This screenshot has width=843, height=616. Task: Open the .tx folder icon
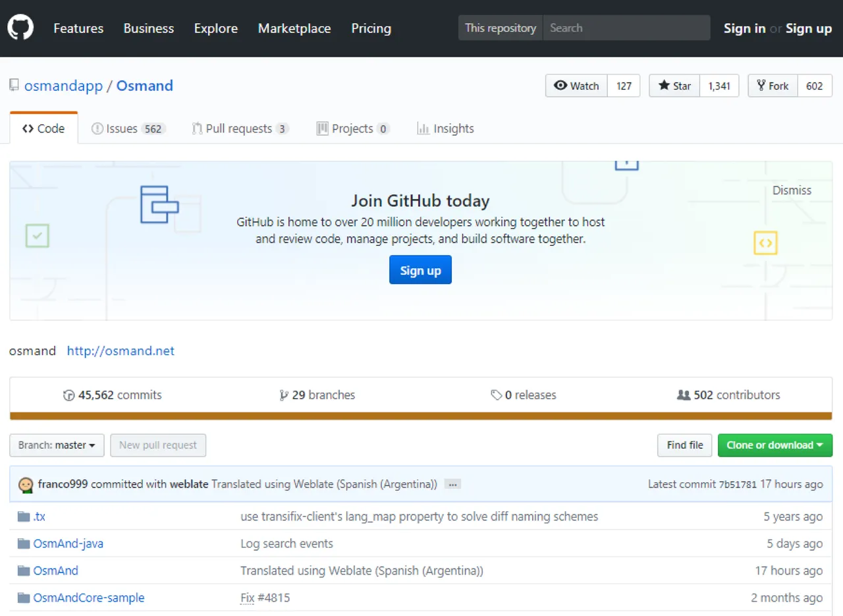pos(24,517)
